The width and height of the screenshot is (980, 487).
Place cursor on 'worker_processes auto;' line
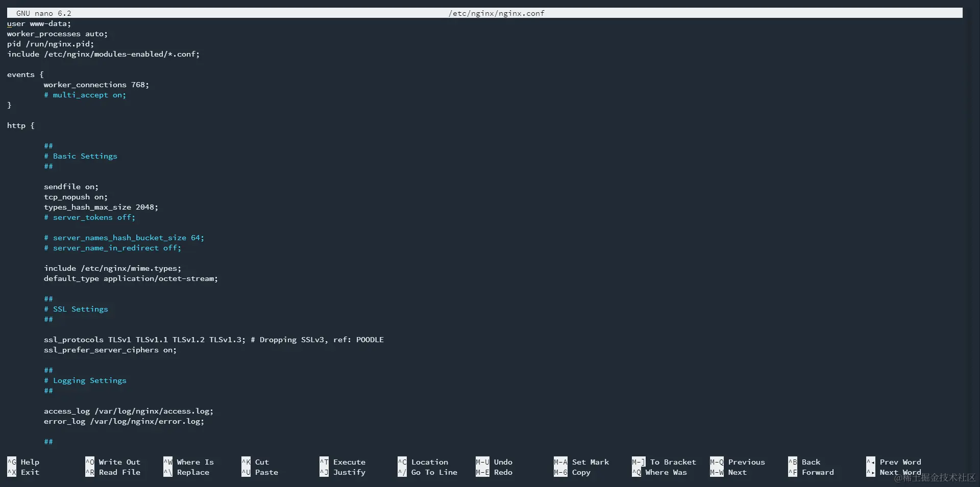[x=58, y=34]
